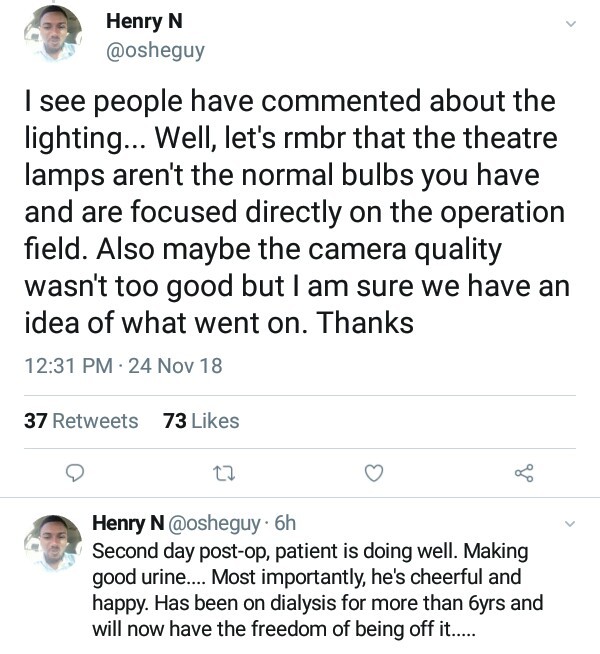Like the tweet with heart icon
The width and height of the screenshot is (600, 654).
point(374,473)
